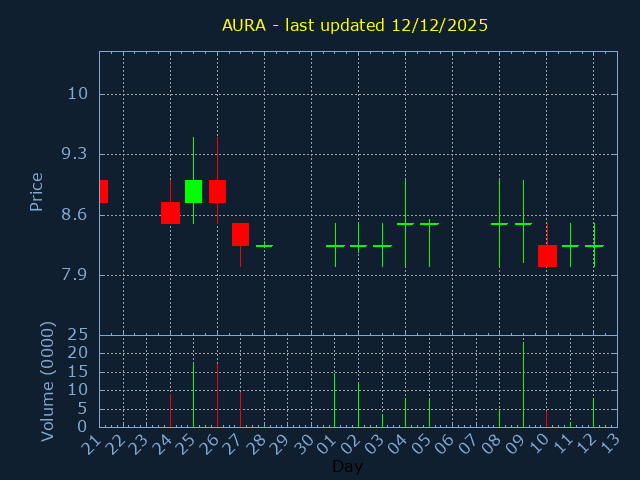Click the green doji candle for day 11
640x480 pixels.
coord(570,246)
